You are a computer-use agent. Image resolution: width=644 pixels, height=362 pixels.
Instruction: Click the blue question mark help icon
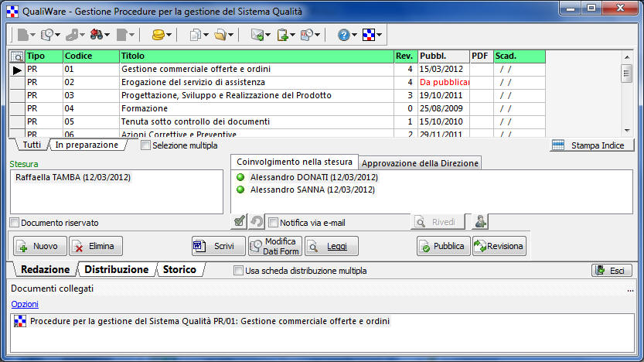click(x=342, y=35)
